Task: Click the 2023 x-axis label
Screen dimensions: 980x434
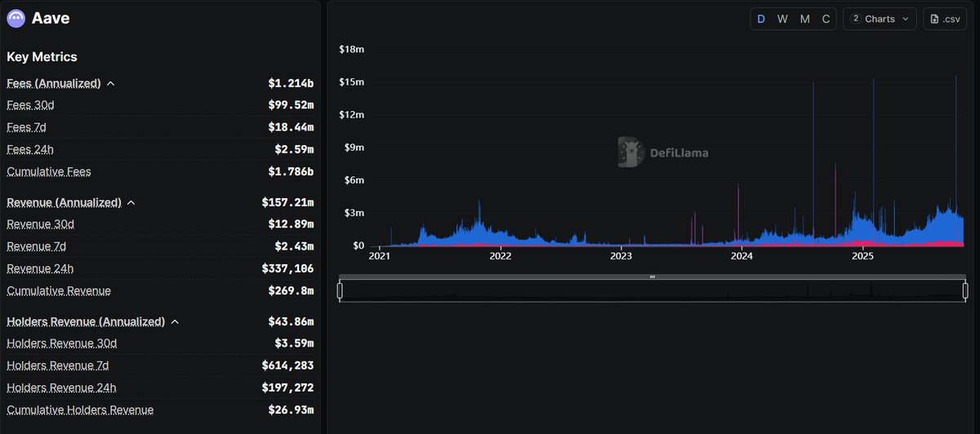Action: tap(621, 256)
